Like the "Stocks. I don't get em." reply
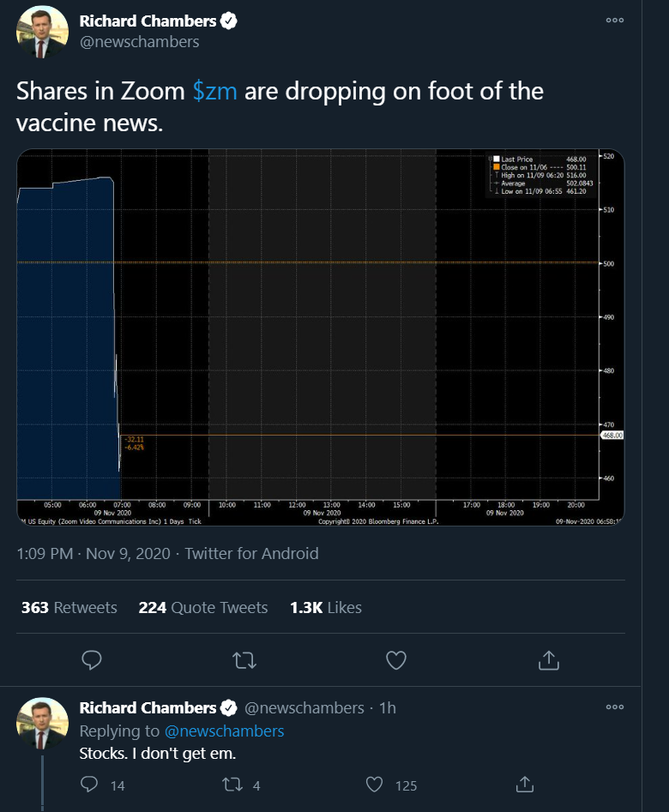The height and width of the screenshot is (812, 669). (375, 785)
